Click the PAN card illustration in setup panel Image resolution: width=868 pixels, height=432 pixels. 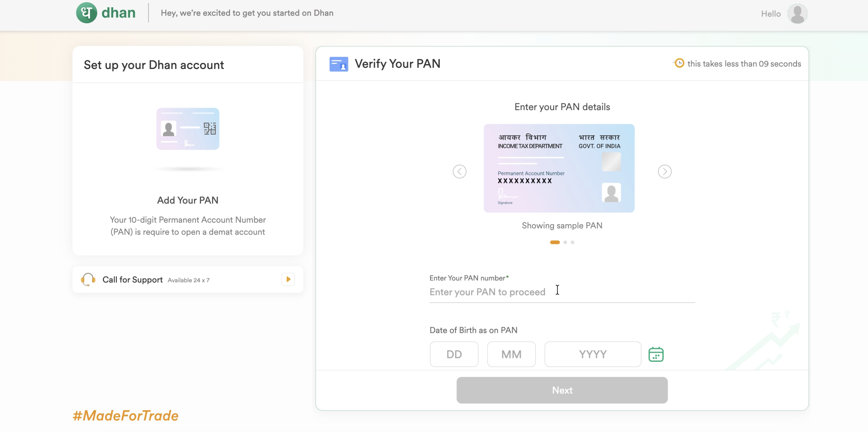(188, 129)
